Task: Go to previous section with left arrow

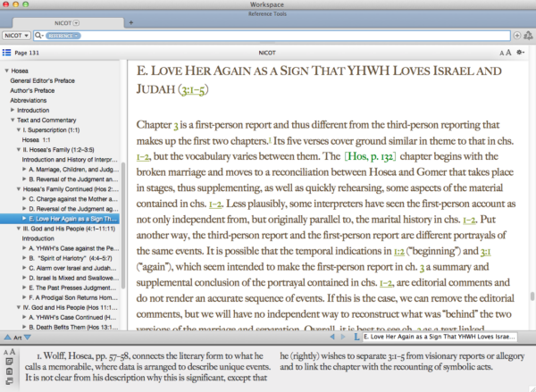Action: pyautogui.click(x=332, y=338)
